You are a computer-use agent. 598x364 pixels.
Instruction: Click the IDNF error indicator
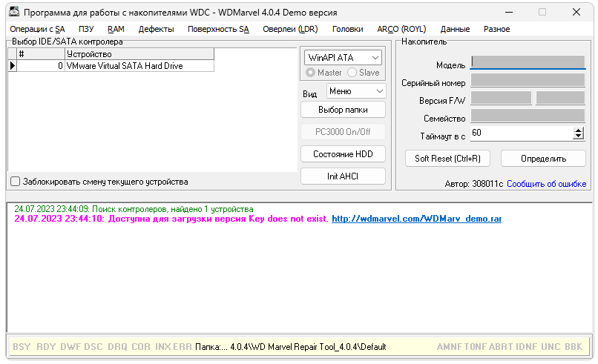(x=526, y=347)
